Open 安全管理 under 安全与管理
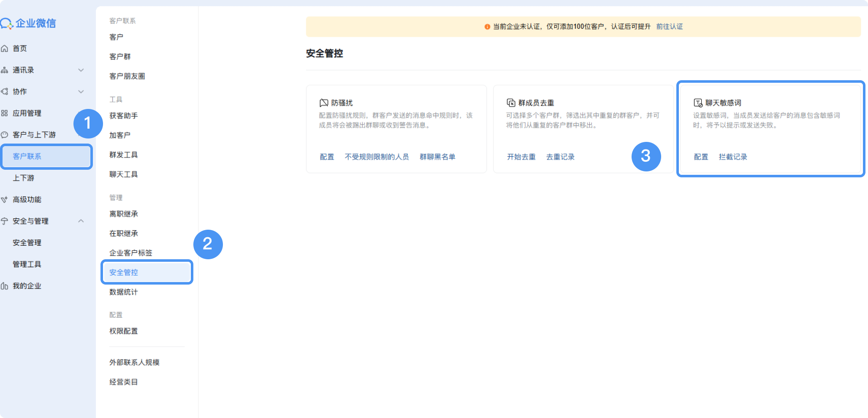The height and width of the screenshot is (418, 868). (x=27, y=243)
